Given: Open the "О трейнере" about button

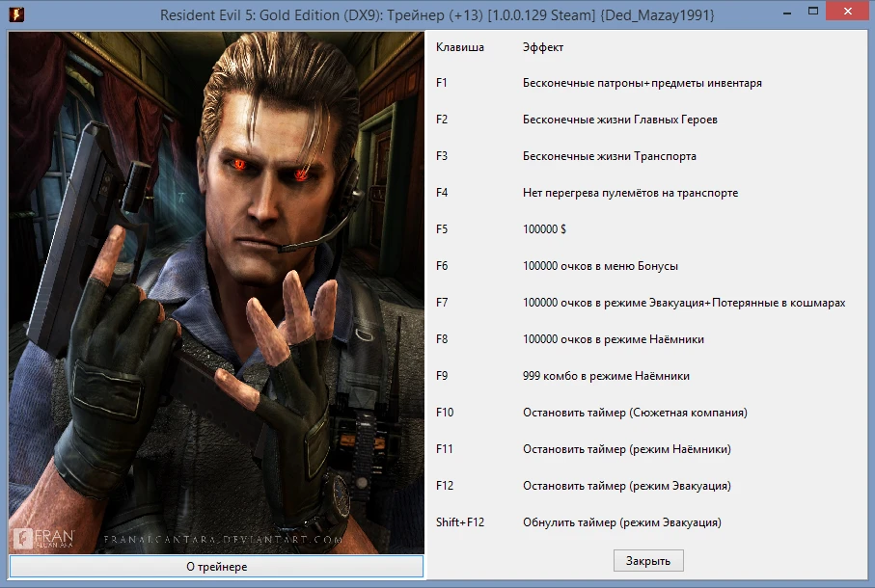Looking at the screenshot, I should [216, 567].
